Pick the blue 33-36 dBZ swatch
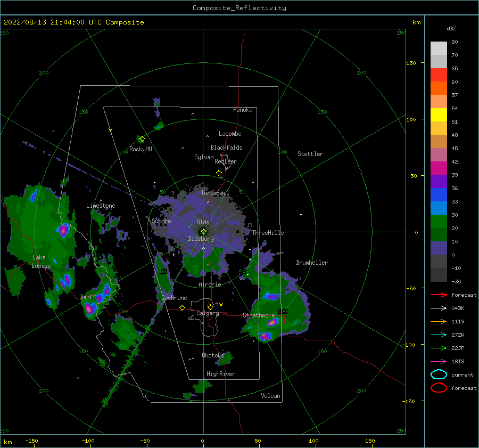The image size is (479, 448). click(x=439, y=195)
